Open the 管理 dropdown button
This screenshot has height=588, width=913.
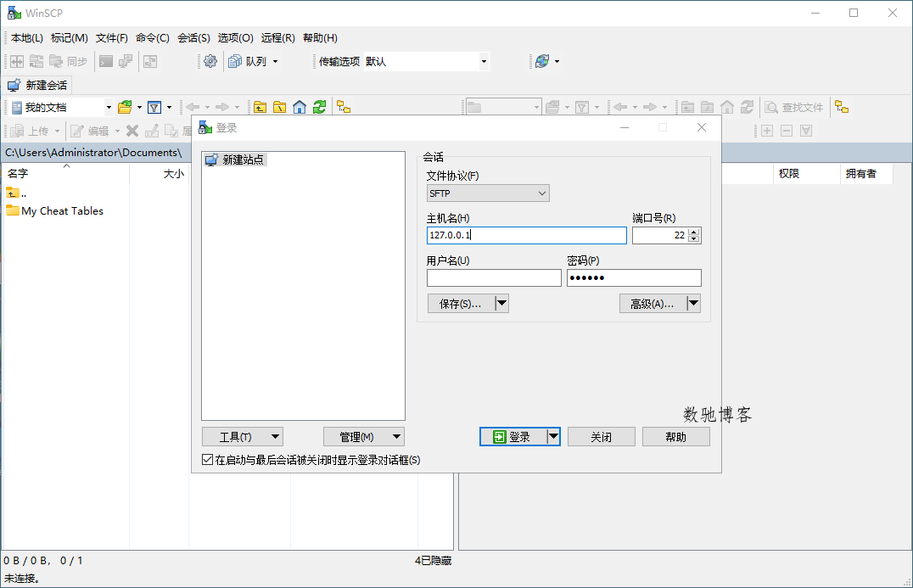point(363,437)
